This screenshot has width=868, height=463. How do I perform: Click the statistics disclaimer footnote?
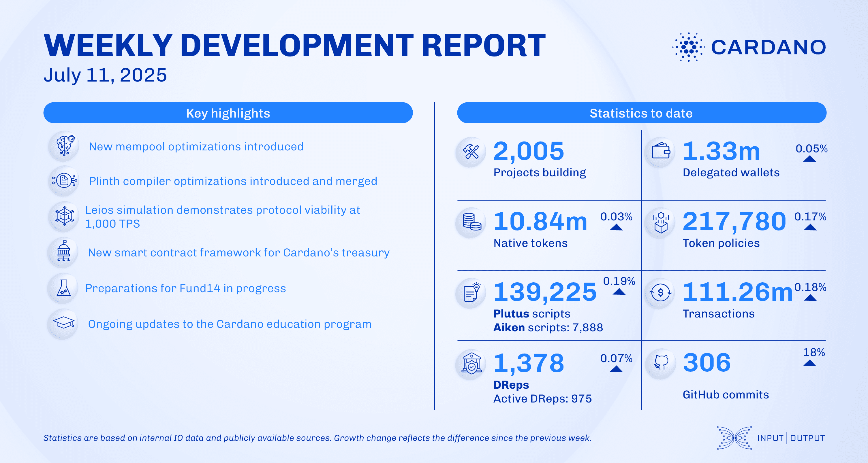317,438
